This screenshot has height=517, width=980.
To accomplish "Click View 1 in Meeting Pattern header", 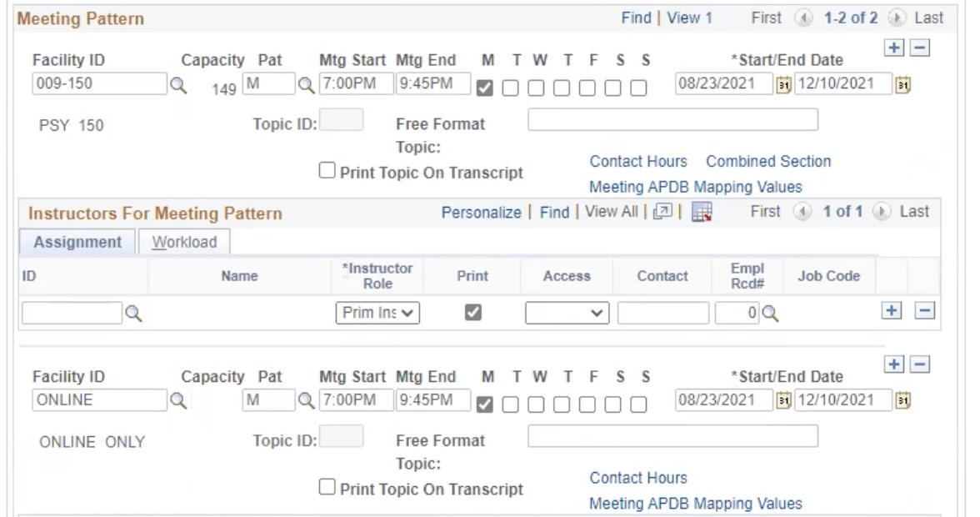I will point(689,18).
